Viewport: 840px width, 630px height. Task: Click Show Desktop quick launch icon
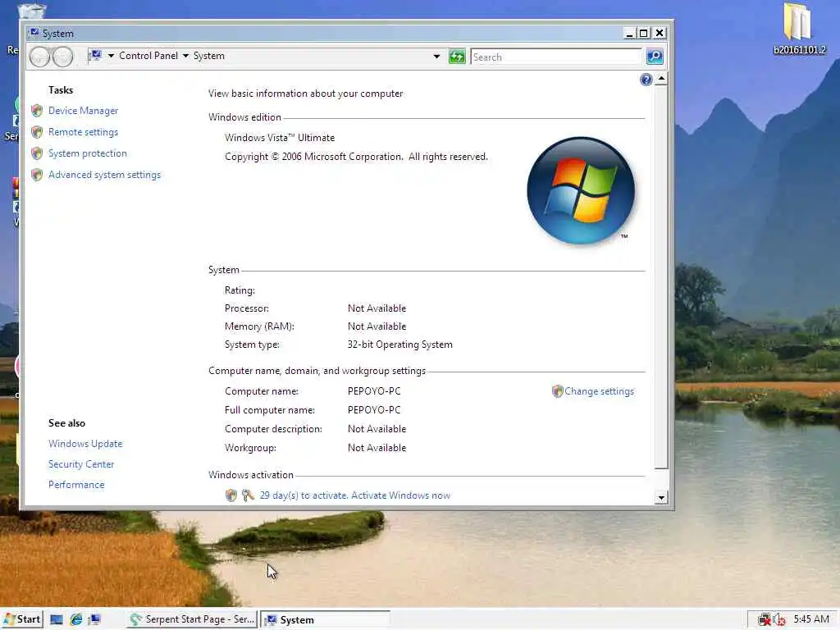57,620
